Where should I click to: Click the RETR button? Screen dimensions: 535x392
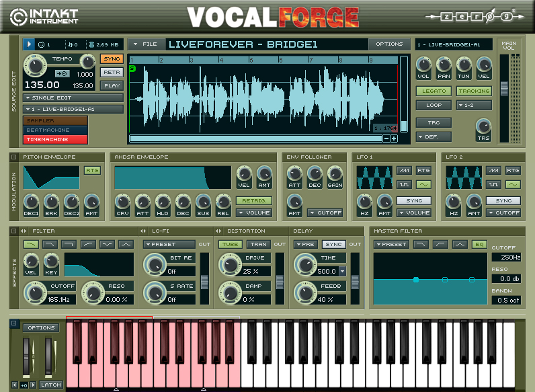click(x=112, y=73)
